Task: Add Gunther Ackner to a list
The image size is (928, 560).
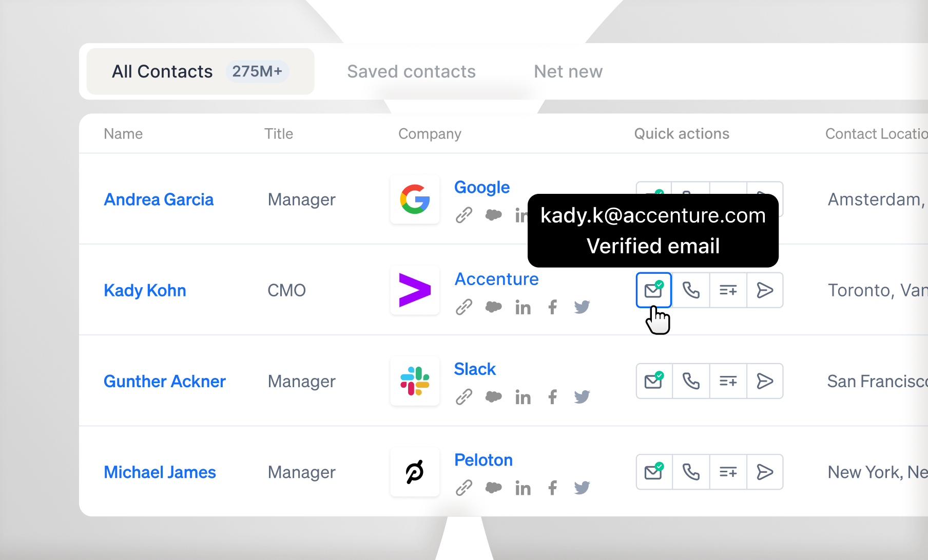Action: (728, 381)
